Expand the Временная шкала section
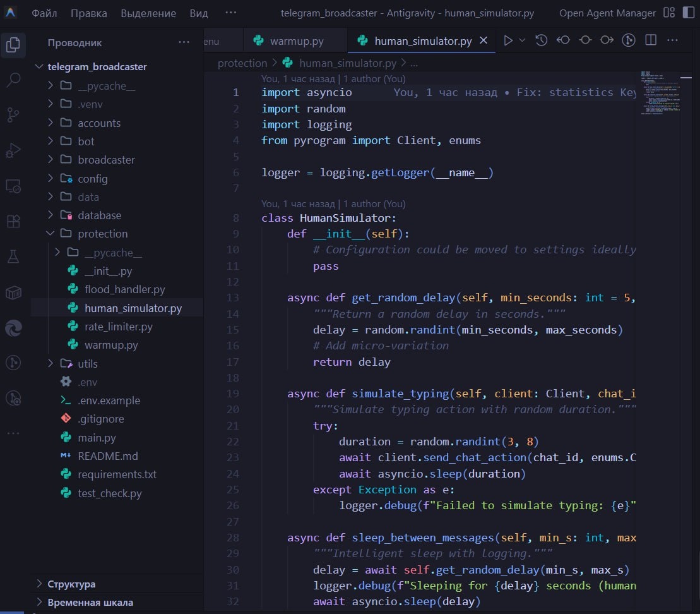This screenshot has width=700, height=614. point(90,603)
